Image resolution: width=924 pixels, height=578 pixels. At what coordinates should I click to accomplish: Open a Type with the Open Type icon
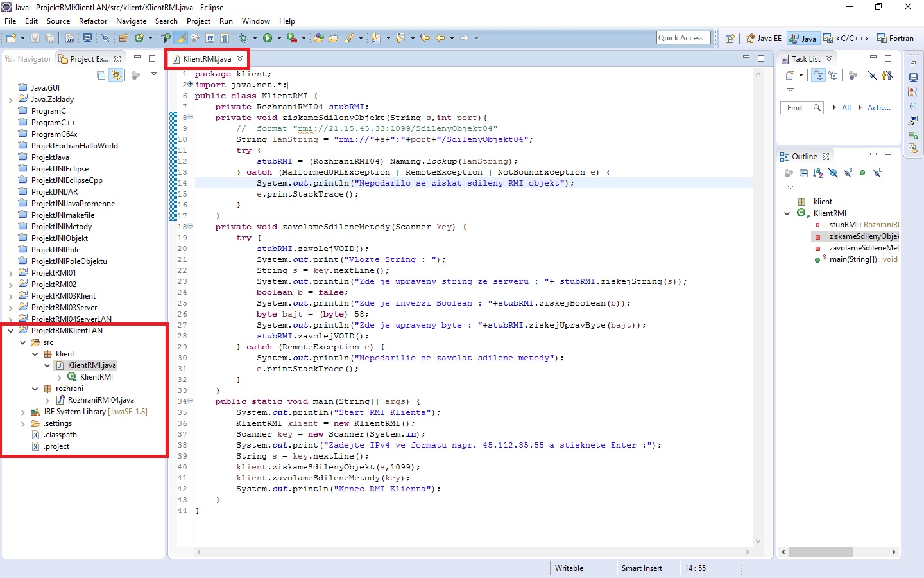coord(320,38)
